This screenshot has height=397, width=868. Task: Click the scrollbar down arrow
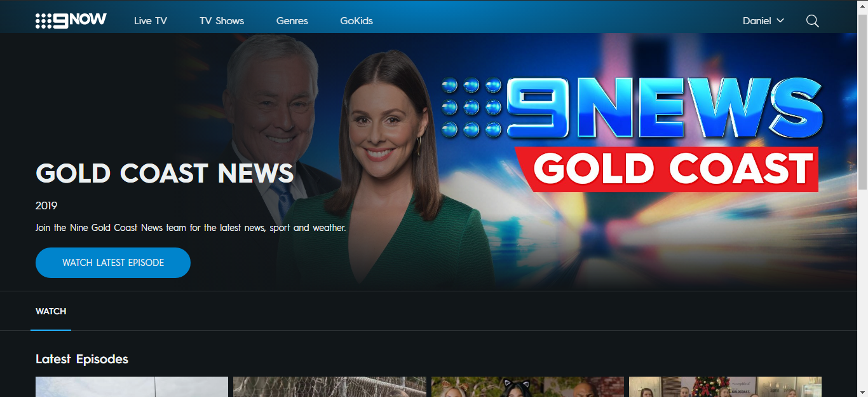click(x=862, y=392)
